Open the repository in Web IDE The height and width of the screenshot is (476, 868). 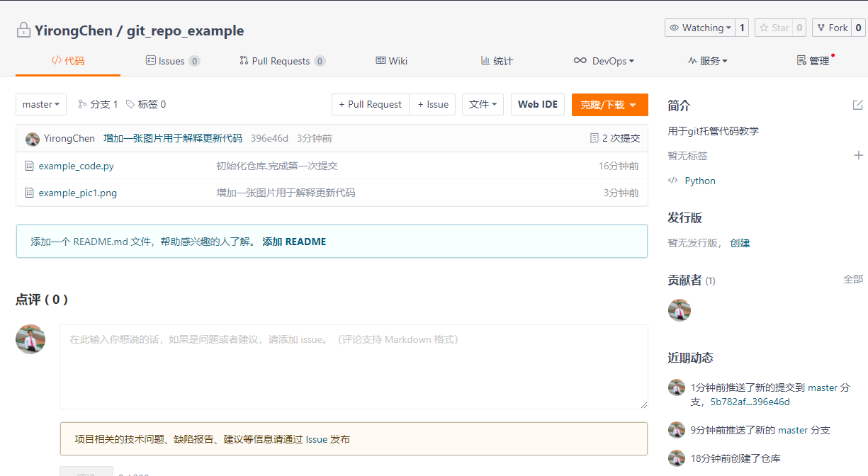(x=537, y=104)
